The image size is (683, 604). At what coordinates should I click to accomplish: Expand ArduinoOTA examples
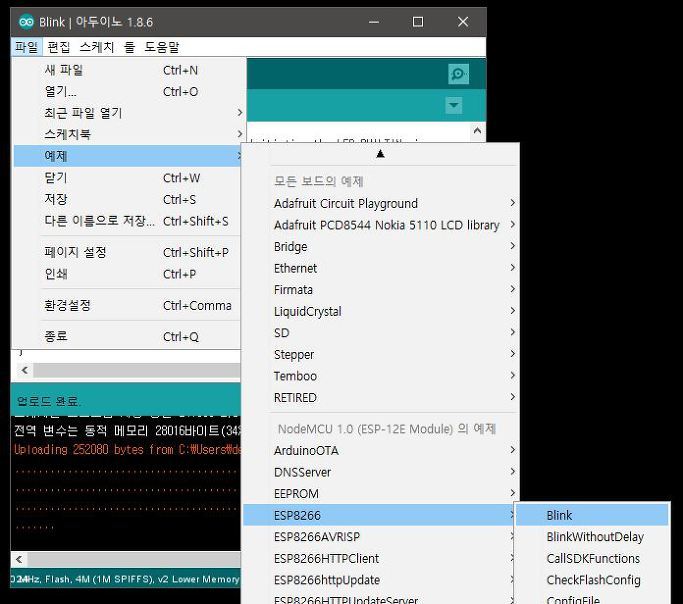(x=381, y=451)
